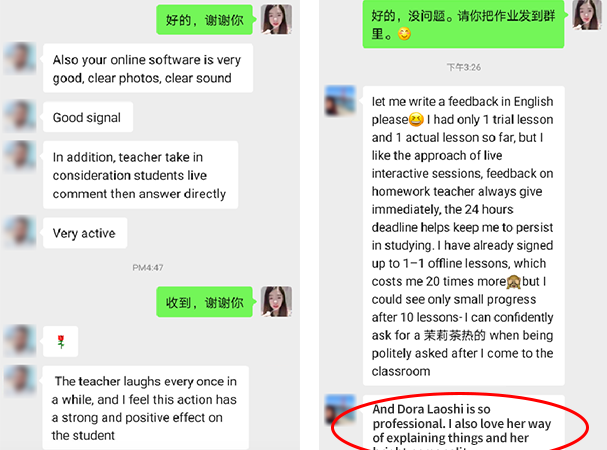
Task: Select circled 'And Dora Laoshi is so' message
Action: tap(463, 423)
